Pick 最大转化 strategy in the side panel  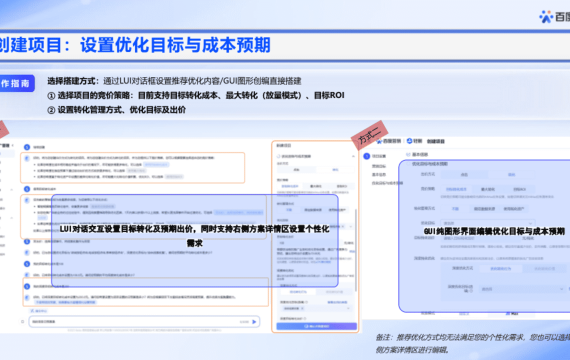click(x=316, y=186)
